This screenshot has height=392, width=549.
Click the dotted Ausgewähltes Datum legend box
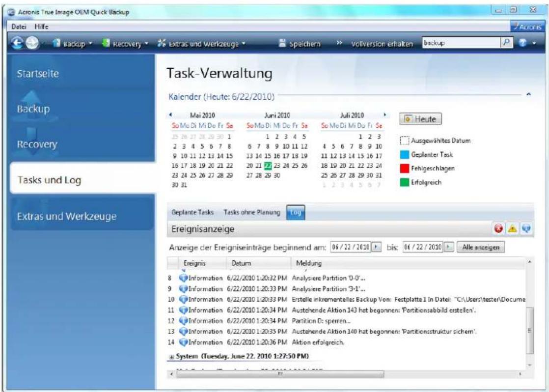click(x=405, y=141)
